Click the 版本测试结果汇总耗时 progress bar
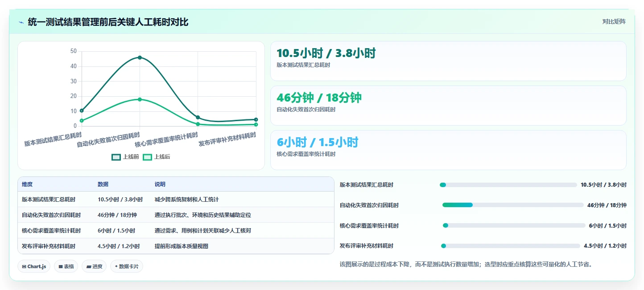 tap(508, 185)
